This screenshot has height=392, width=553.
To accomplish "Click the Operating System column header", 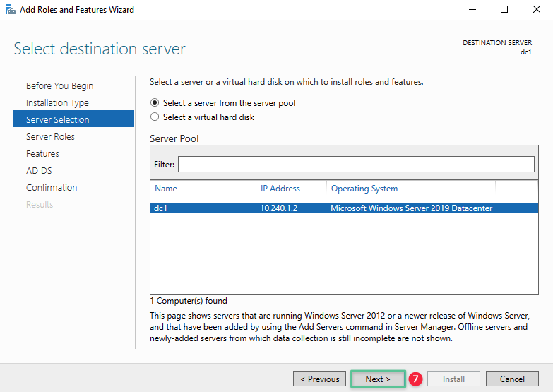I will (364, 189).
